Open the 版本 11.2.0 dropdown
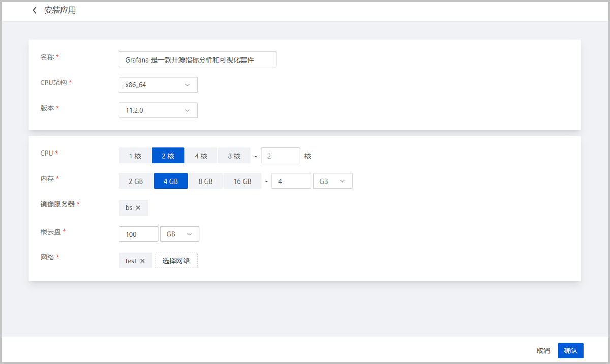Viewport: 610px width, 364px height. 158,110
